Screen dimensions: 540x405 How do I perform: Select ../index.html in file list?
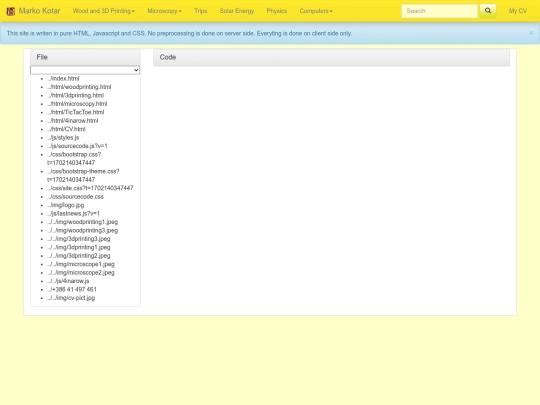click(x=63, y=79)
